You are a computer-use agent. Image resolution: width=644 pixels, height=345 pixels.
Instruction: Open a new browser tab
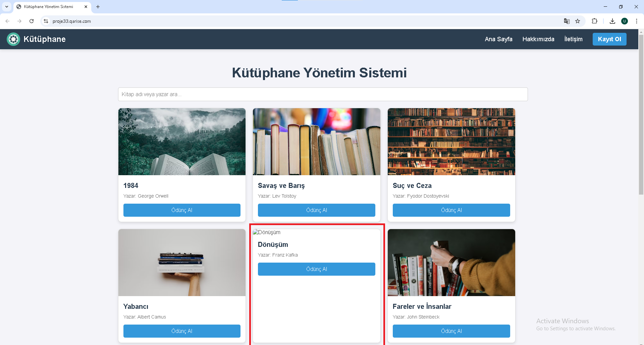pyautogui.click(x=98, y=7)
